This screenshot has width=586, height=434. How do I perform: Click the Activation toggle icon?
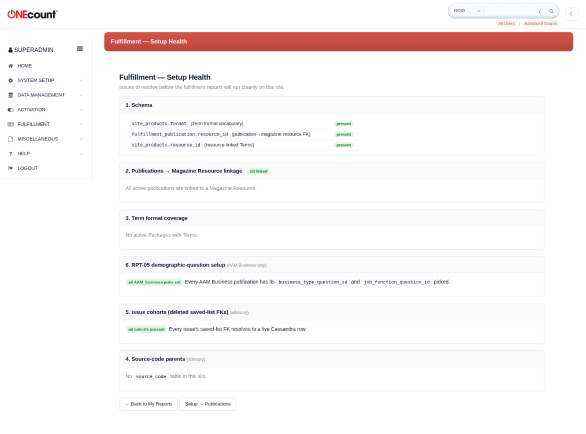point(10,110)
